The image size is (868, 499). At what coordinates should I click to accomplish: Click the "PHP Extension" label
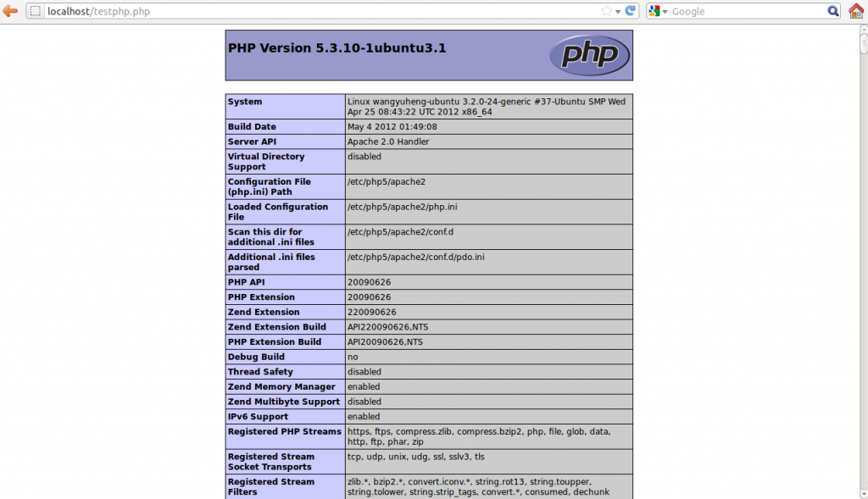(261, 297)
